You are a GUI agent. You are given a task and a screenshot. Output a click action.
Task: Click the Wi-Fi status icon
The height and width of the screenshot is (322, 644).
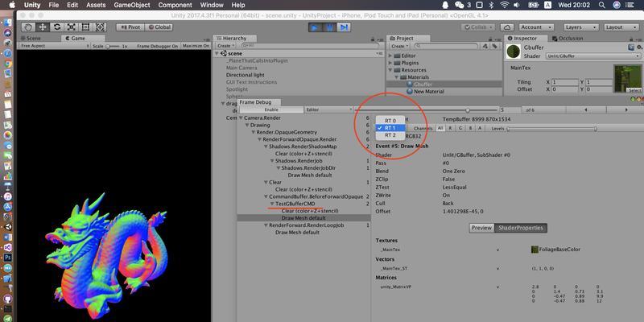click(x=504, y=5)
